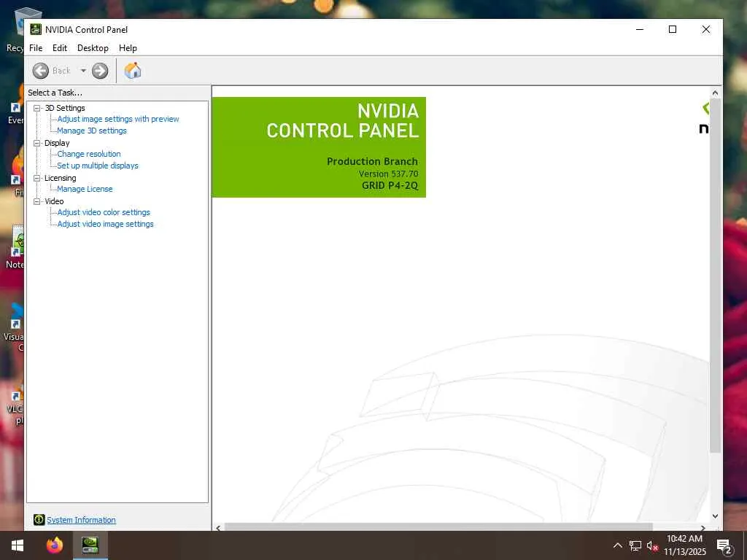Viewport: 747px width, 560px height.
Task: Open Adjust video image settings
Action: [x=105, y=224]
